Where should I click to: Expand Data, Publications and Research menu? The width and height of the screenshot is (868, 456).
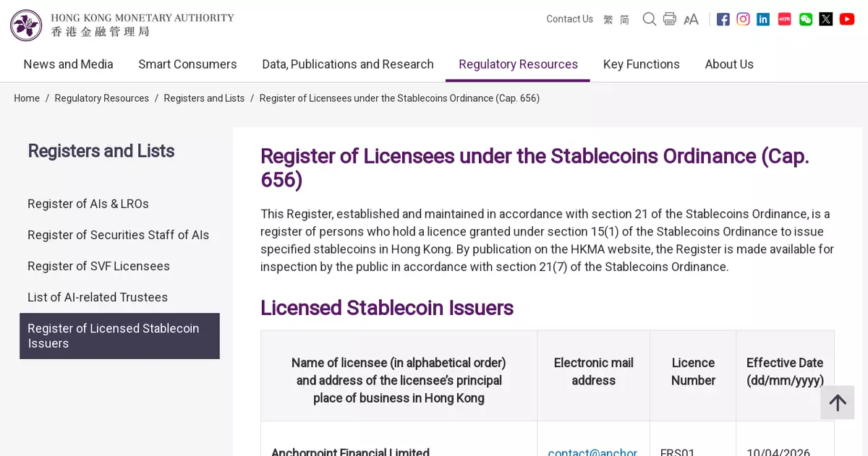coord(348,64)
